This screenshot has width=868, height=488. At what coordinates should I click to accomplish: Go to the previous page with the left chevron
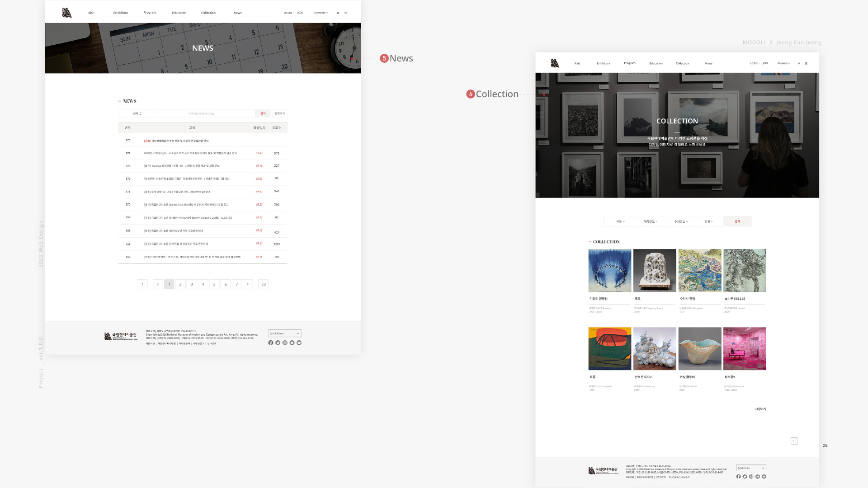[x=158, y=284]
